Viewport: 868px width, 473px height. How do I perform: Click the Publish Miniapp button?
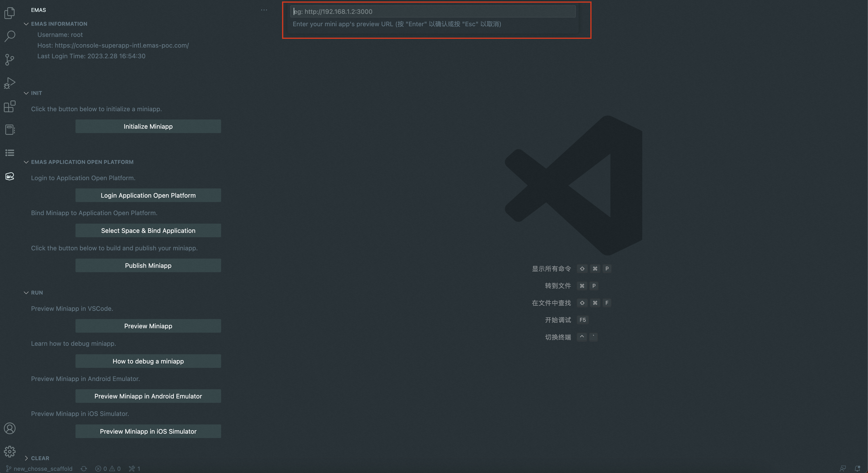coord(148,266)
